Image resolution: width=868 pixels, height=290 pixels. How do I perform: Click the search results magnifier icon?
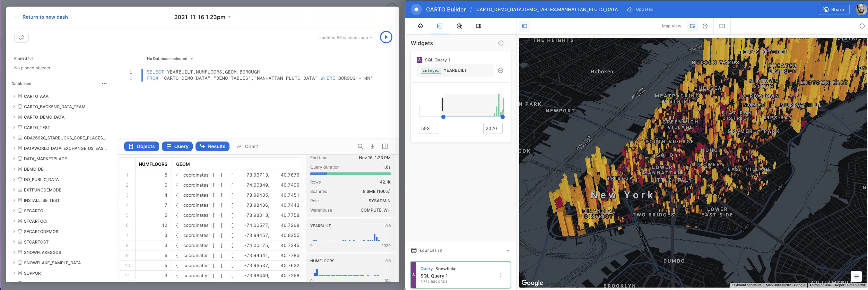[361, 146]
